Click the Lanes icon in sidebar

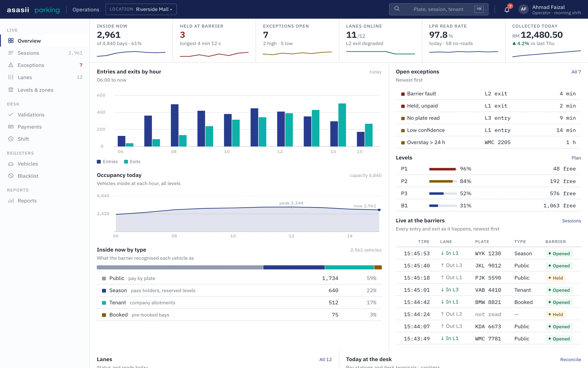(11, 77)
